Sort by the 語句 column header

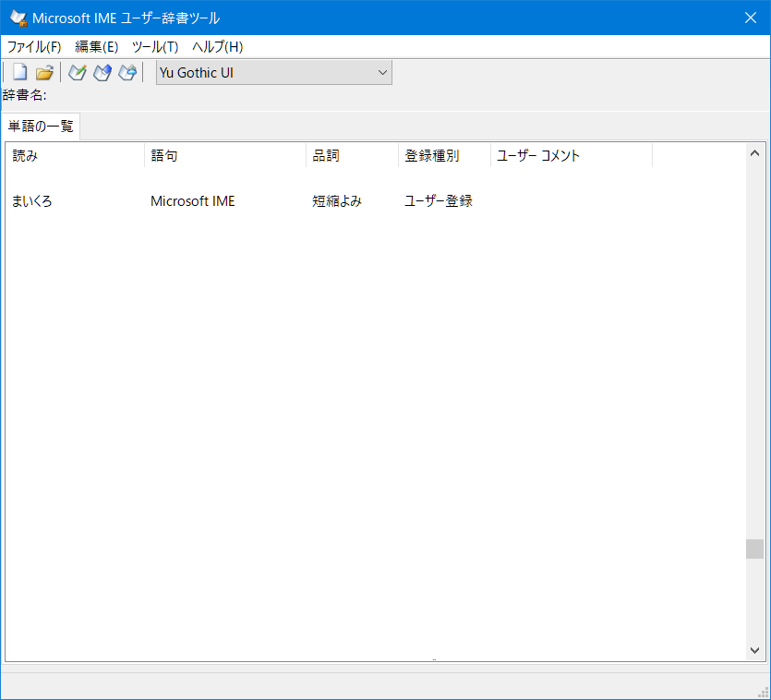click(x=225, y=156)
